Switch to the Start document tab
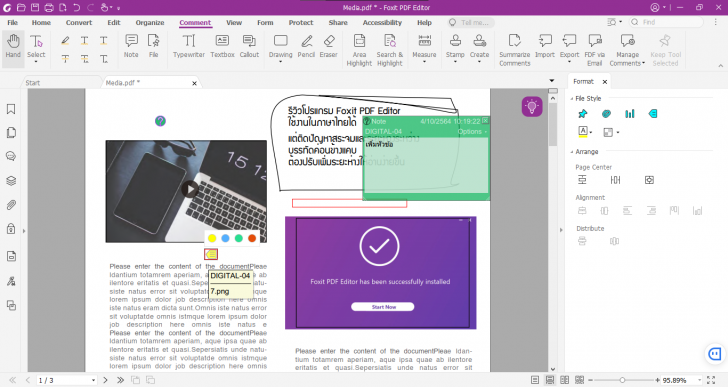728x387 pixels. click(32, 83)
